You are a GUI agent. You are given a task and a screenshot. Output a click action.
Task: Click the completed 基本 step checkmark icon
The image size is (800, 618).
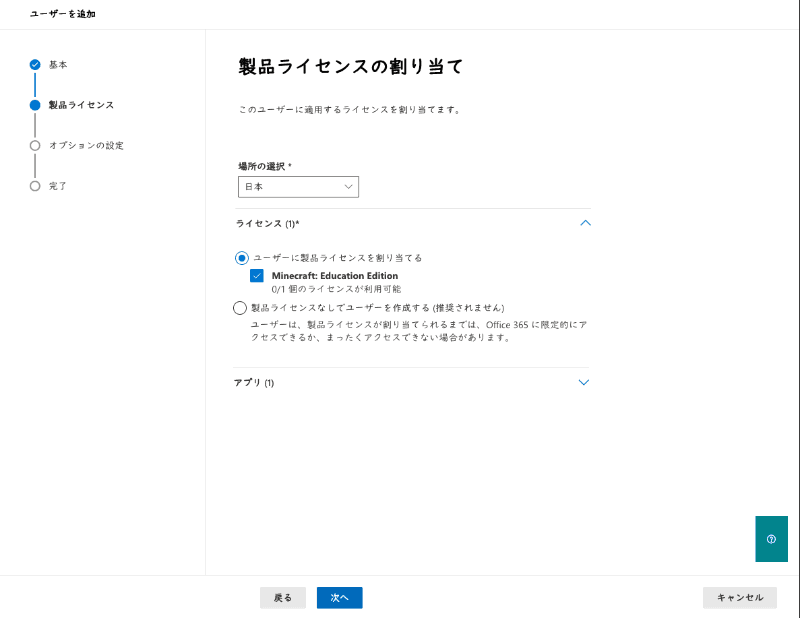tap(35, 64)
